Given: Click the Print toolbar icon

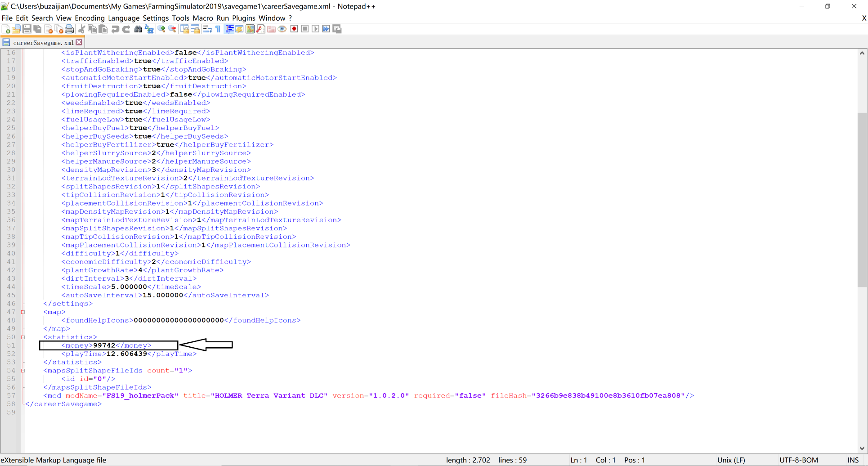Looking at the screenshot, I should [69, 29].
